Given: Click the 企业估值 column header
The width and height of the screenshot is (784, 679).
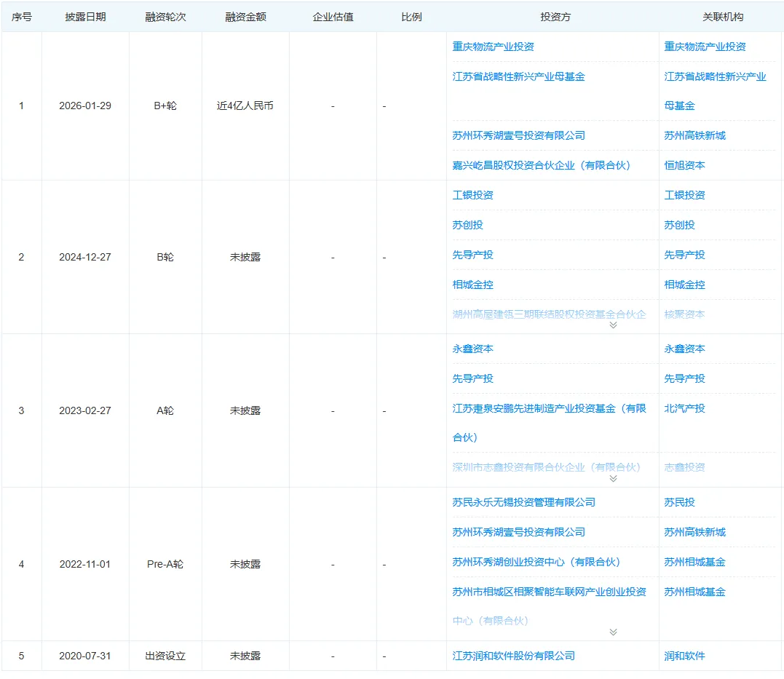Looking at the screenshot, I should (x=333, y=17).
